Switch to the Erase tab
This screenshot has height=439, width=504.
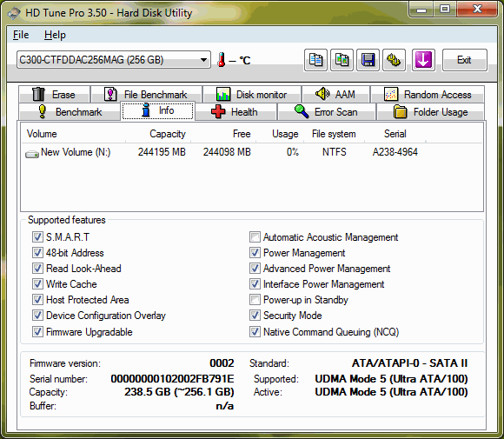point(55,94)
